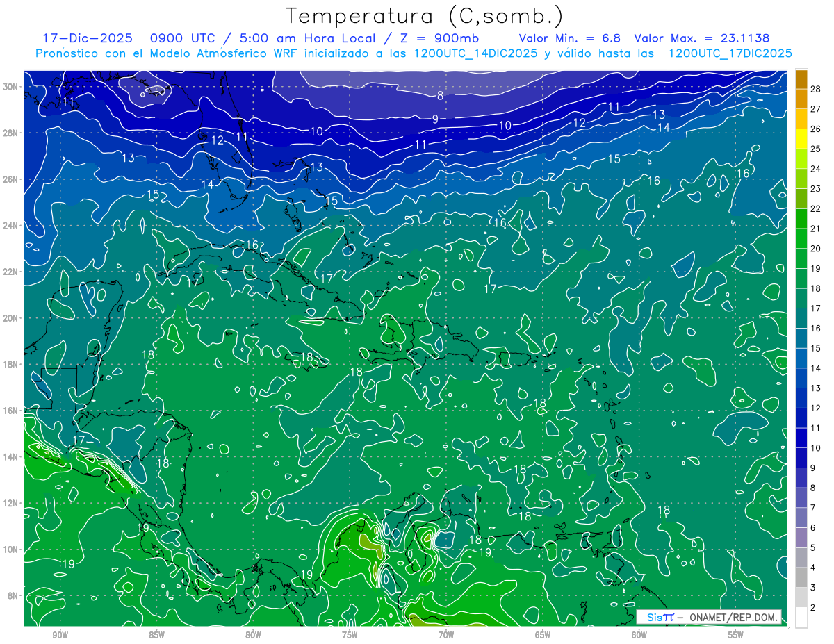Click the "85W" longitude axis label
This screenshot has width=834, height=644.
click(x=157, y=635)
